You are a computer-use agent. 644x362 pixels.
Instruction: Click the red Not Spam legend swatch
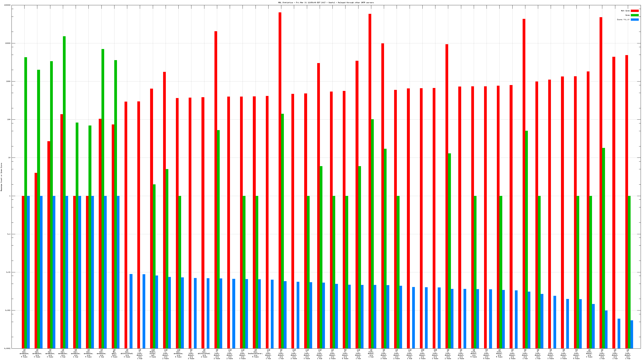click(635, 11)
